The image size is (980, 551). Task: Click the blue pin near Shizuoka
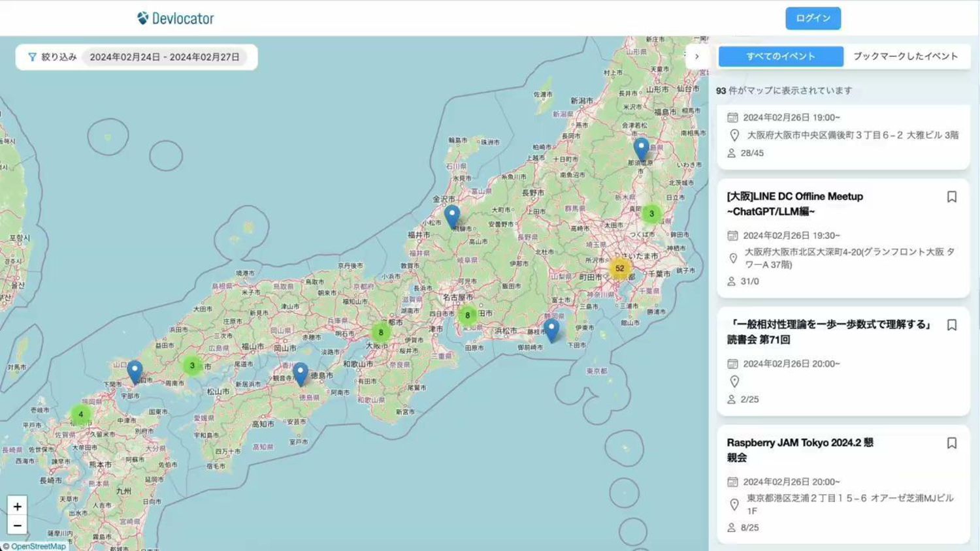click(x=551, y=329)
